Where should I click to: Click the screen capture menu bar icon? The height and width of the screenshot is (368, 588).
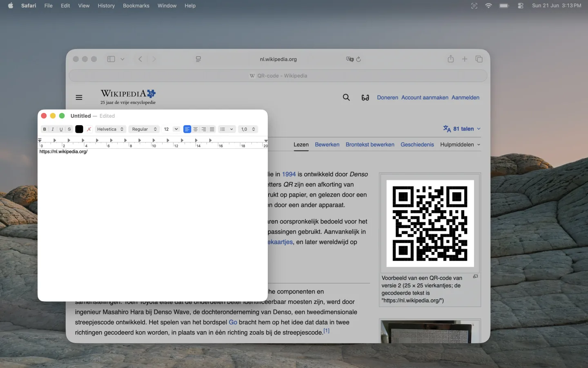(474, 6)
